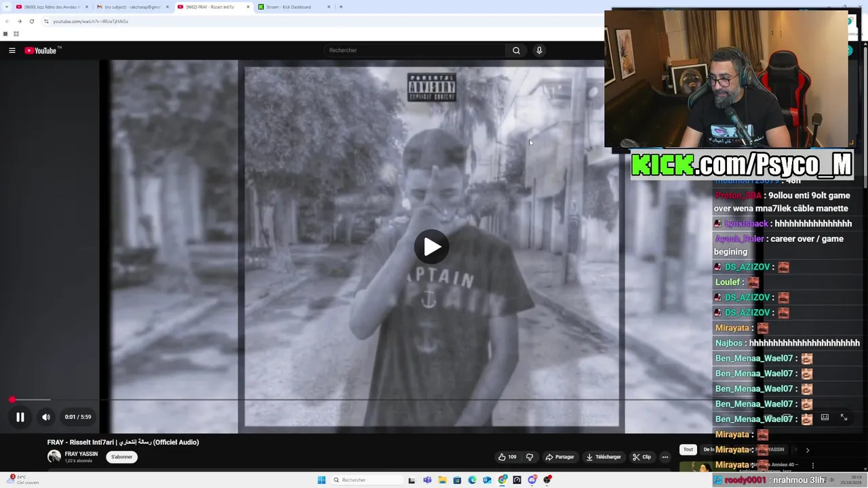Pause the video from the player controls

tap(20, 417)
